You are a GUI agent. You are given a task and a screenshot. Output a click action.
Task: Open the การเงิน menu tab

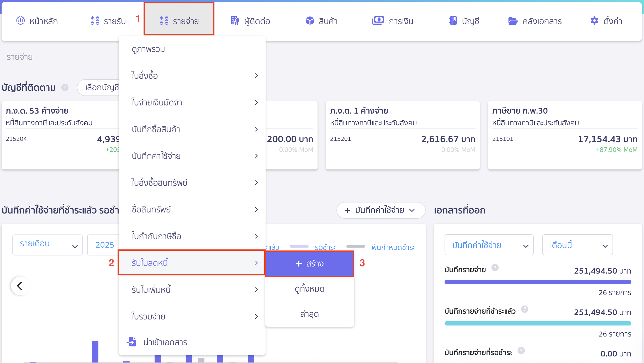(x=393, y=21)
